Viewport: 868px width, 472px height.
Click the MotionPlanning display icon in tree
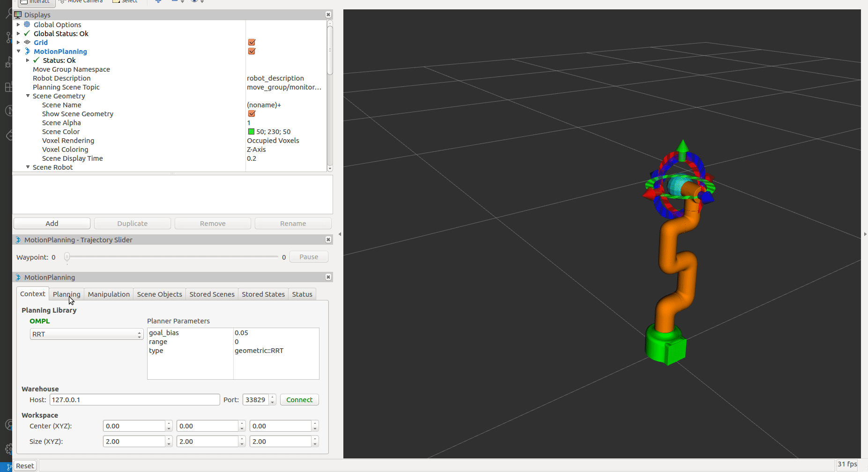[27, 51]
